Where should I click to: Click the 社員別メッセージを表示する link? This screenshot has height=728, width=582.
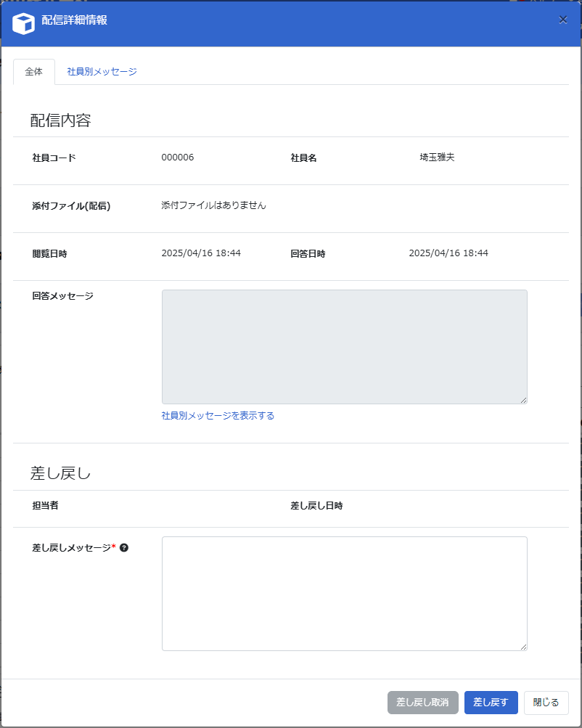pos(218,416)
